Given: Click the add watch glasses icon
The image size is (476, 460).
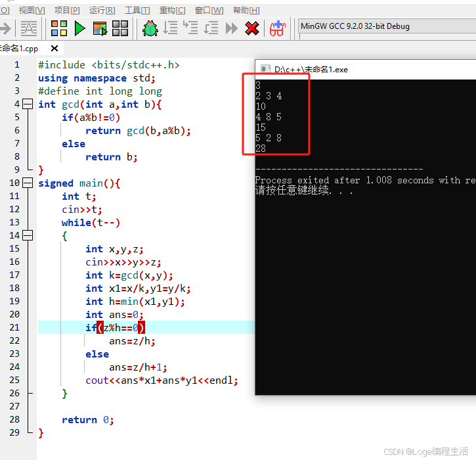Looking at the screenshot, I should [x=278, y=28].
